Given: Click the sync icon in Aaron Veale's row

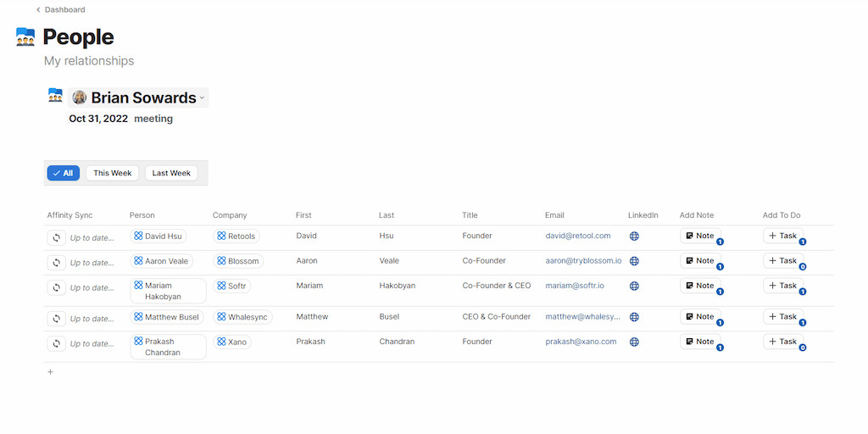Looking at the screenshot, I should (57, 263).
